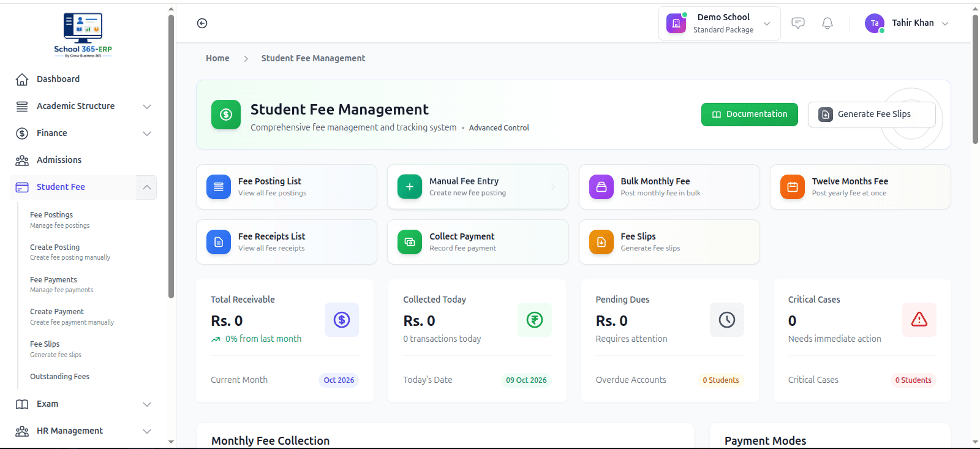This screenshot has height=449, width=980.
Task: Open Fee Postings submenu item
Action: coord(60,220)
